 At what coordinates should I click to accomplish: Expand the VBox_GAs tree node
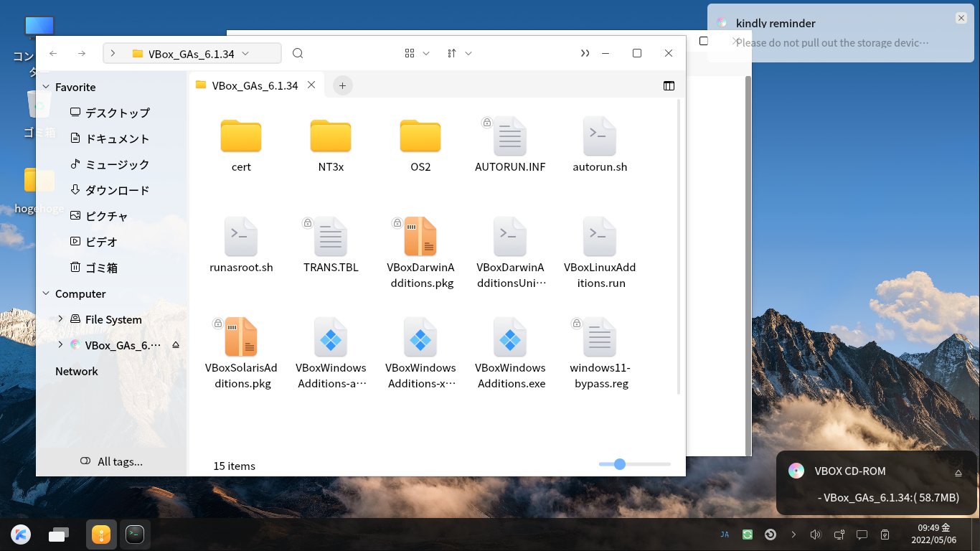point(60,345)
